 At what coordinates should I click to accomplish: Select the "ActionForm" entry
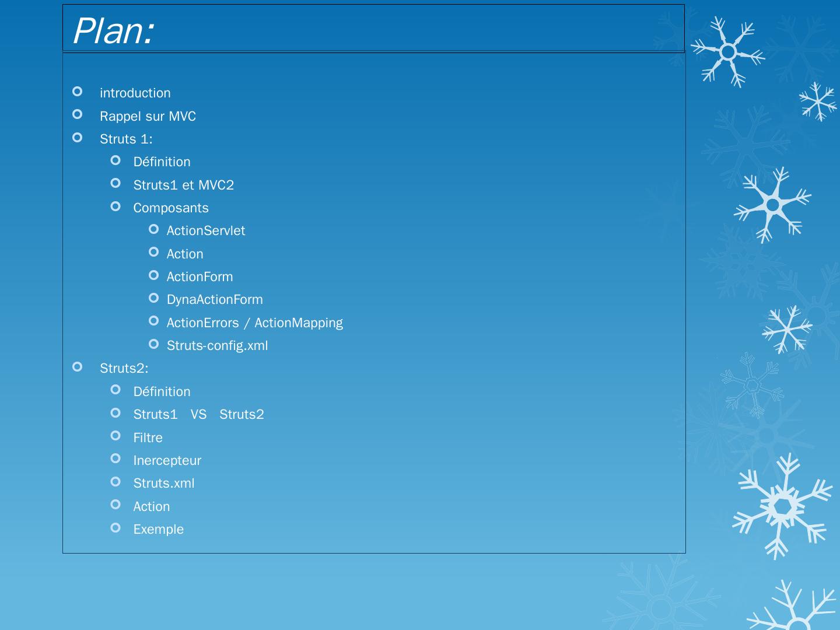199,276
